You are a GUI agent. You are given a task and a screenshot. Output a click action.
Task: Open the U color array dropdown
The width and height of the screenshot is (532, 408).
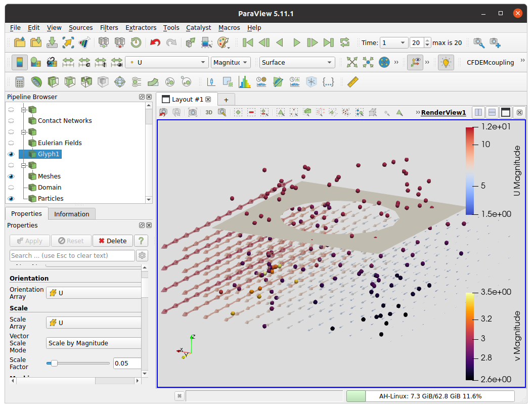point(166,62)
